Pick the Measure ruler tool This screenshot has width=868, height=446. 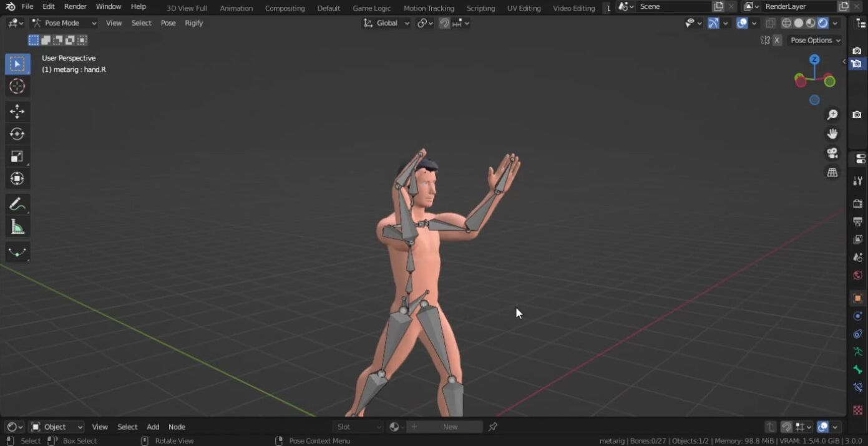pos(17,228)
